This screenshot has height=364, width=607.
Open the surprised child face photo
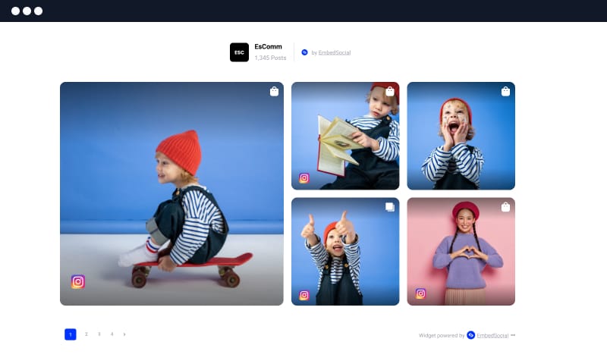(461, 136)
